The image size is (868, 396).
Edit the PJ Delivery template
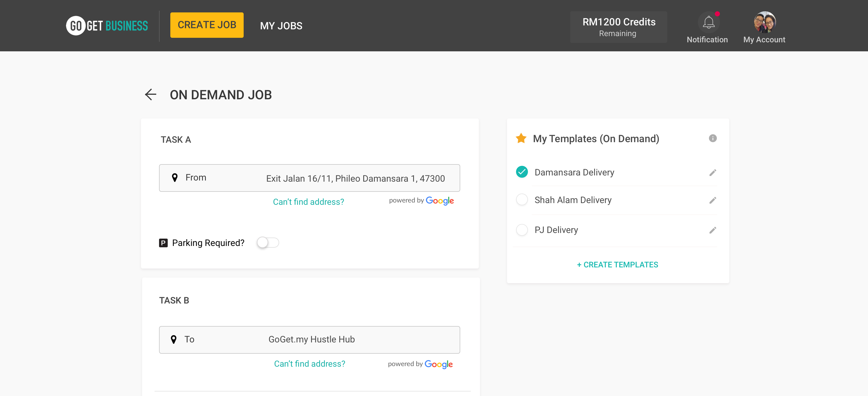tap(712, 230)
